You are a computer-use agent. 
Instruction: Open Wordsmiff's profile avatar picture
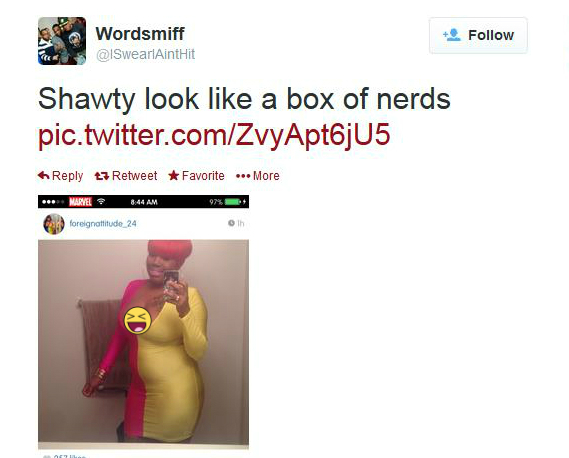tap(62, 41)
